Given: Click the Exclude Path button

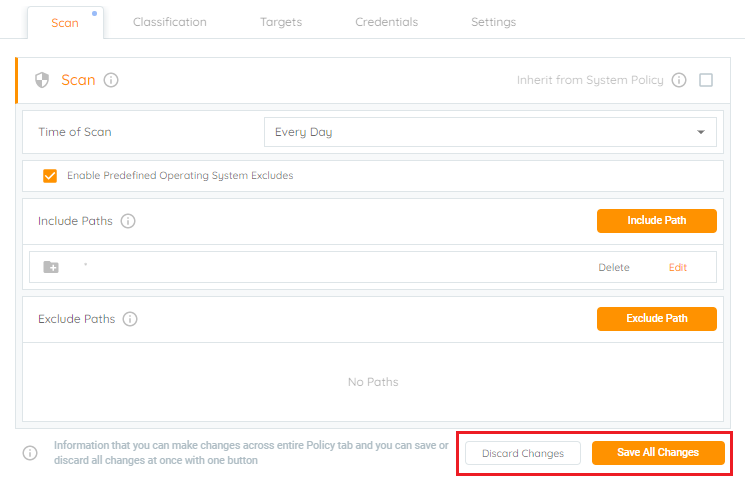Looking at the screenshot, I should tap(657, 319).
